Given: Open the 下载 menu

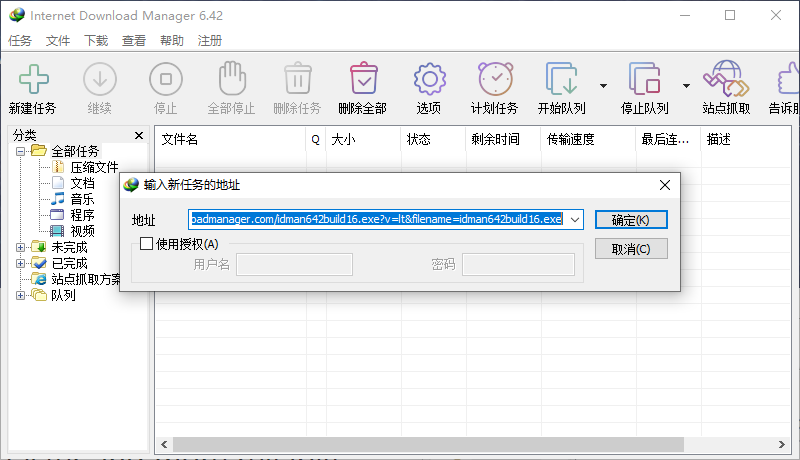Looking at the screenshot, I should coord(96,41).
